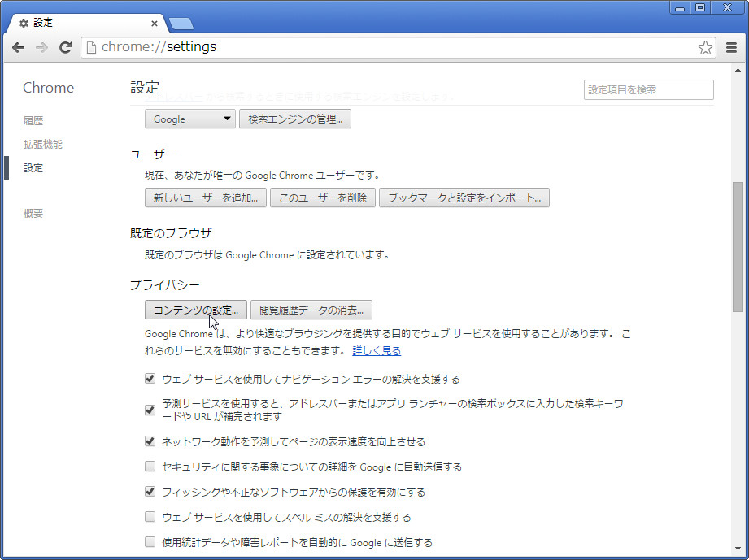Click the プライバシー section heading
The height and width of the screenshot is (560, 749).
(165, 285)
